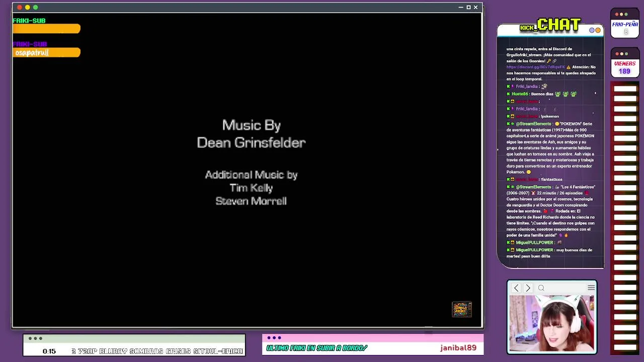The height and width of the screenshot is (362, 644).
Task: Click the green dot on video window title bar
Action: [36, 8]
